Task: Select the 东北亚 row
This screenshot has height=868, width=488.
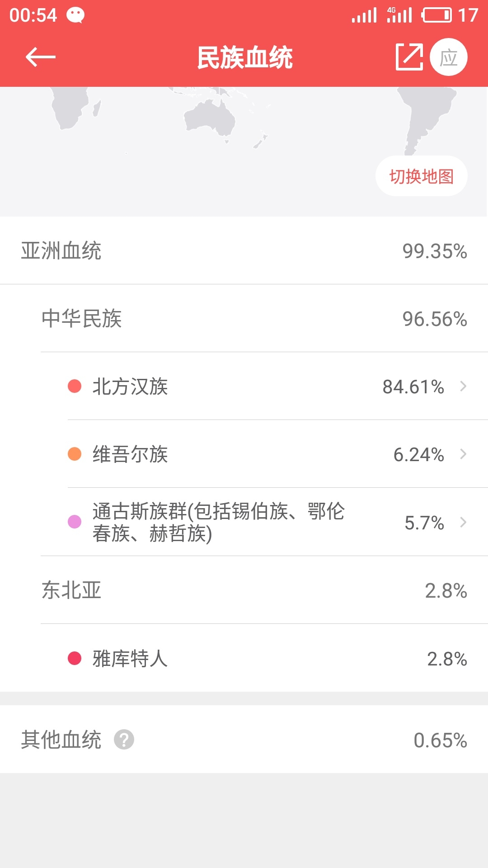Action: tap(253, 590)
